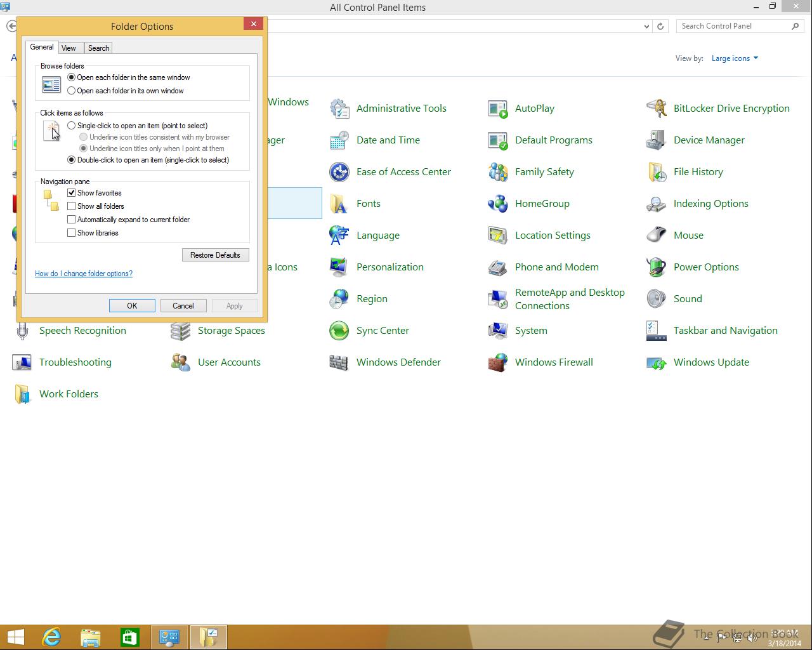Open the System link
Viewport: 812px width, 650px height.
[531, 331]
